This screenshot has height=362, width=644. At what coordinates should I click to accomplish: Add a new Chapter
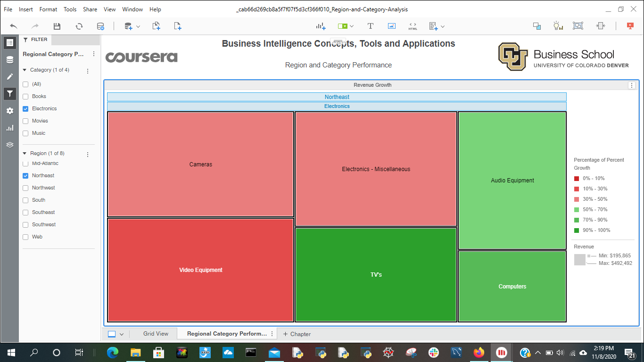click(x=297, y=334)
